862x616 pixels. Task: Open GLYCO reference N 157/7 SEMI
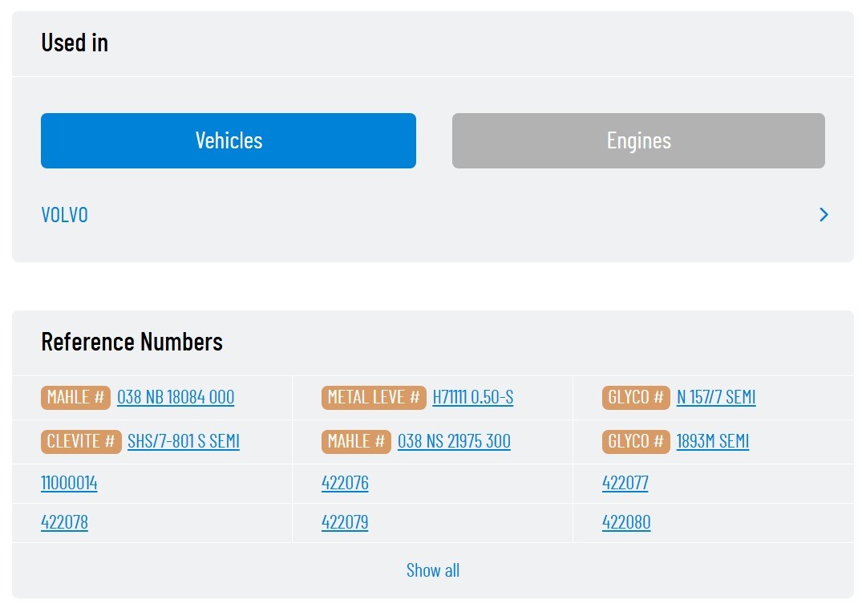715,397
